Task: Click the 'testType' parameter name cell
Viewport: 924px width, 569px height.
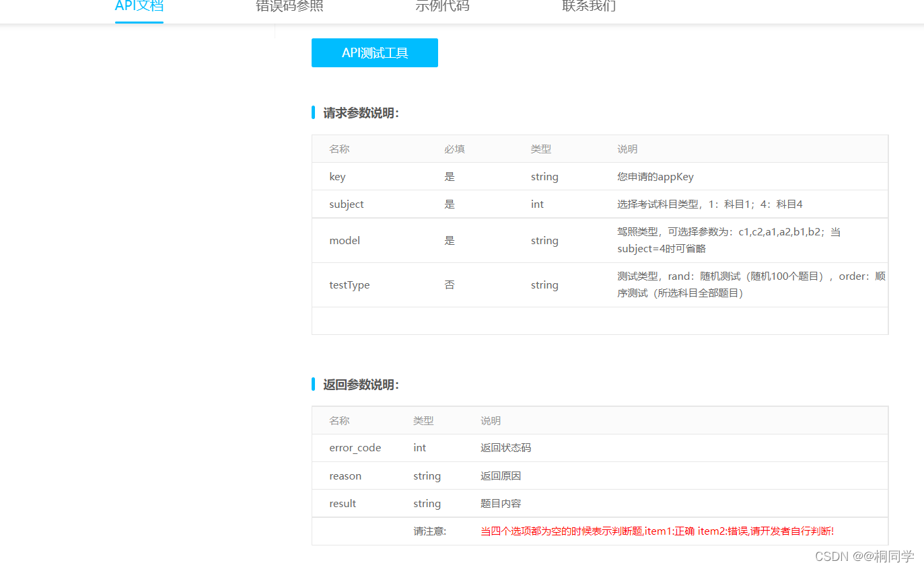Action: [x=349, y=285]
